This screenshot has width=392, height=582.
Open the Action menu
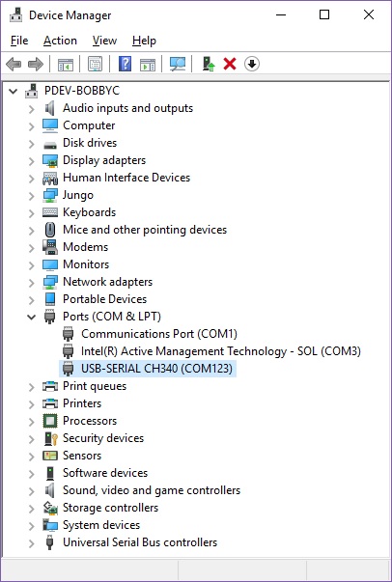[x=60, y=41]
